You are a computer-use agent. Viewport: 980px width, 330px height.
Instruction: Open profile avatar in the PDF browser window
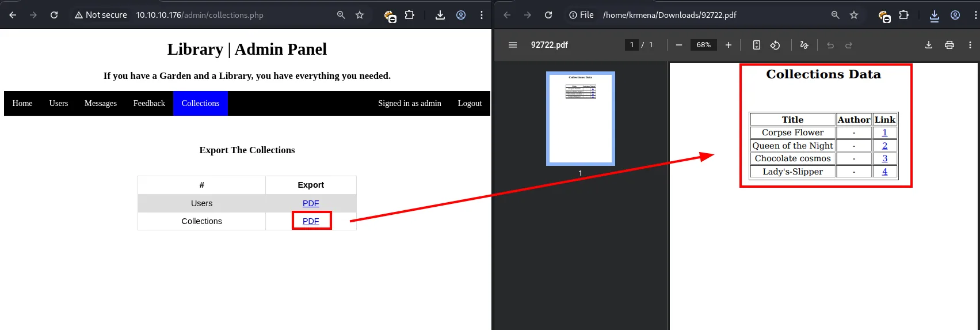coord(955,15)
